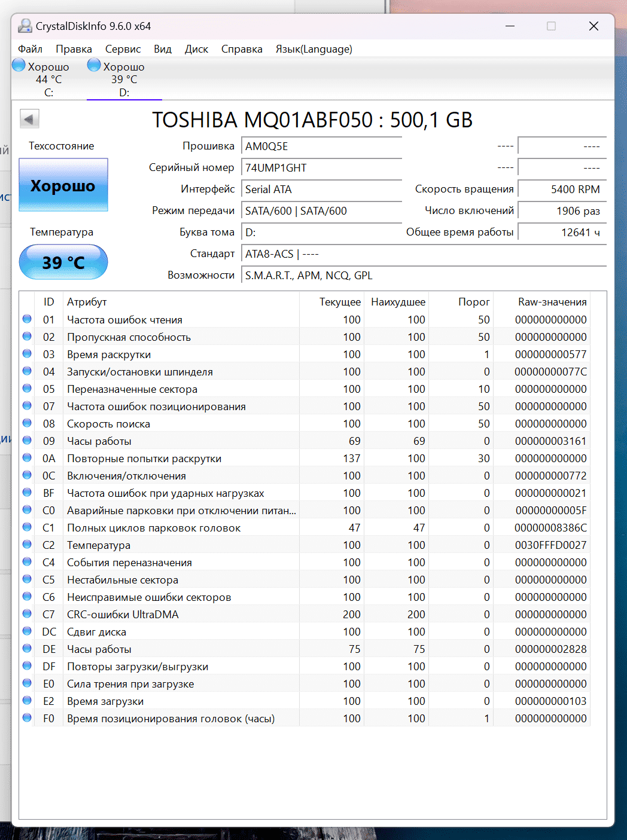Select the C: drive tab at 44 °C

tap(48, 80)
